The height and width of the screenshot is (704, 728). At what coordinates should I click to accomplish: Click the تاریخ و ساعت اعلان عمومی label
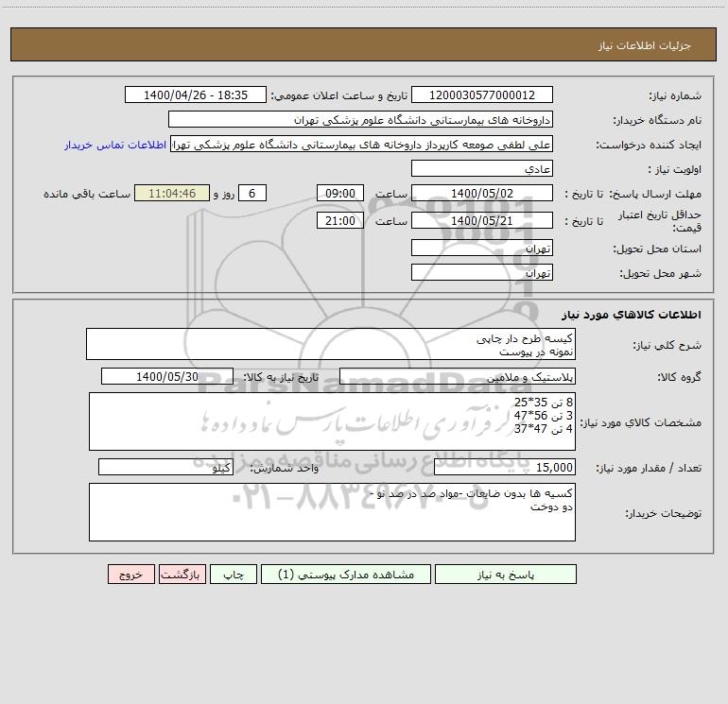point(338,96)
